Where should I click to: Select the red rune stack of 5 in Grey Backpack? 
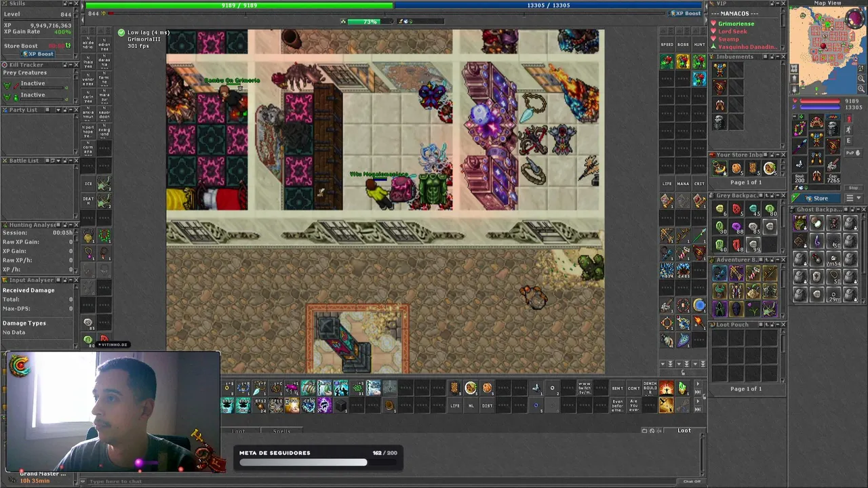coord(736,210)
